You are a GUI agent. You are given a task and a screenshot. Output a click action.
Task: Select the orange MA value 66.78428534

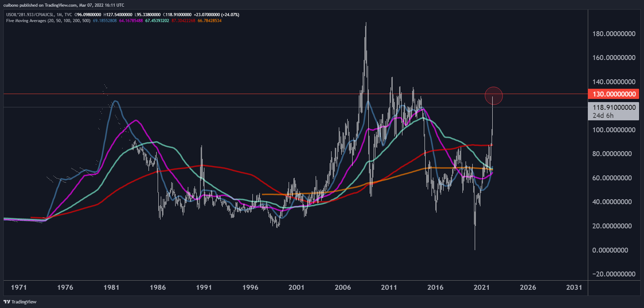[210, 21]
